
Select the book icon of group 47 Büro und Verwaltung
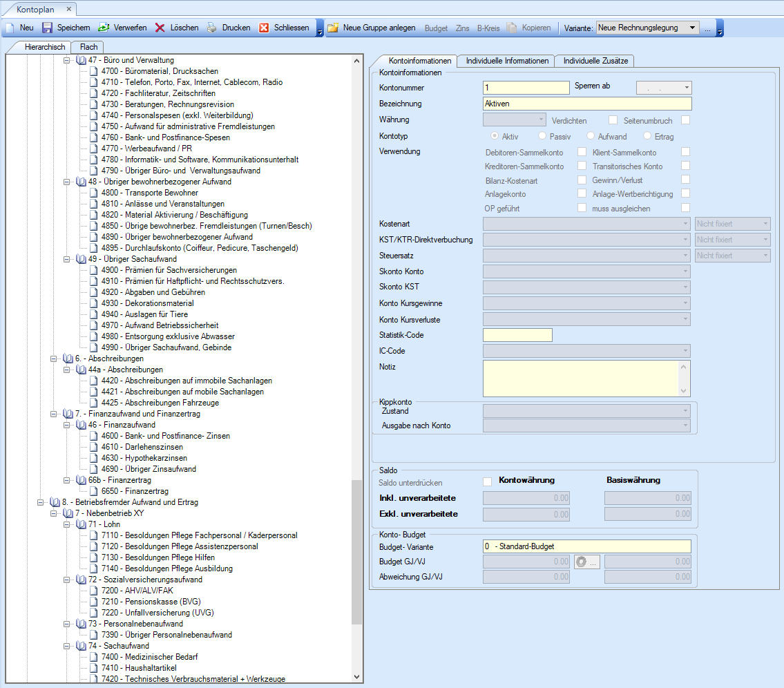pos(81,60)
